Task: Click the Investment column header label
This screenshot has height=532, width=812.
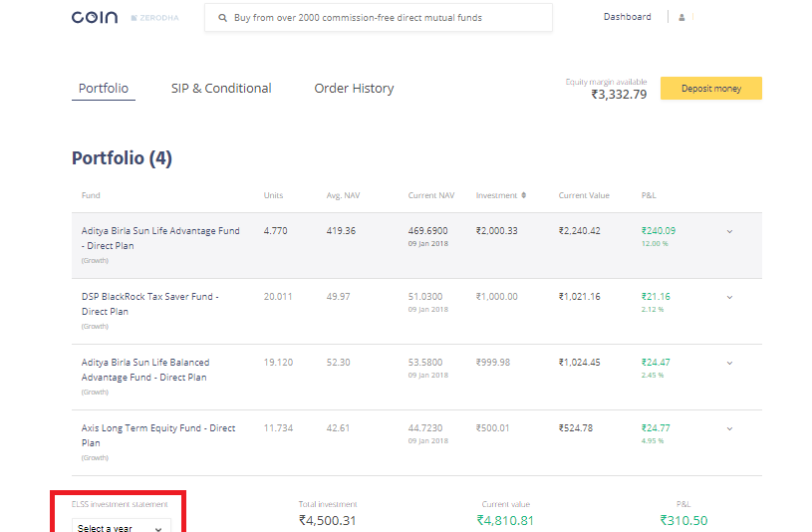Action: pyautogui.click(x=496, y=195)
